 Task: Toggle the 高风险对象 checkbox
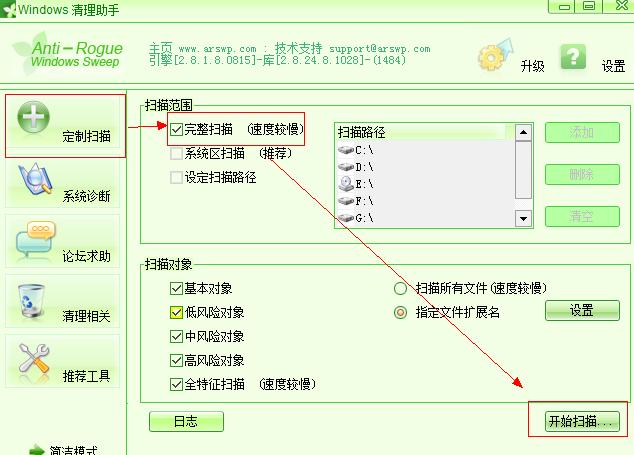click(176, 360)
